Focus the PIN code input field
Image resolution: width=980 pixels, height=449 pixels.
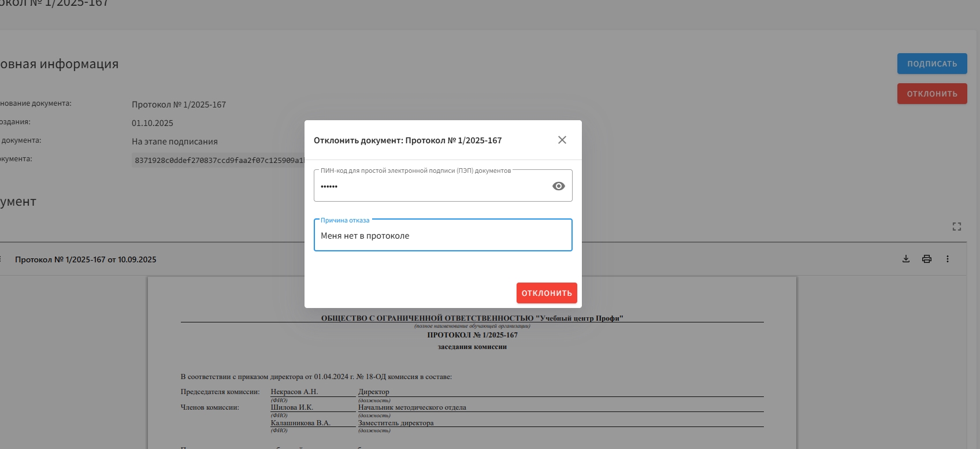(430, 186)
